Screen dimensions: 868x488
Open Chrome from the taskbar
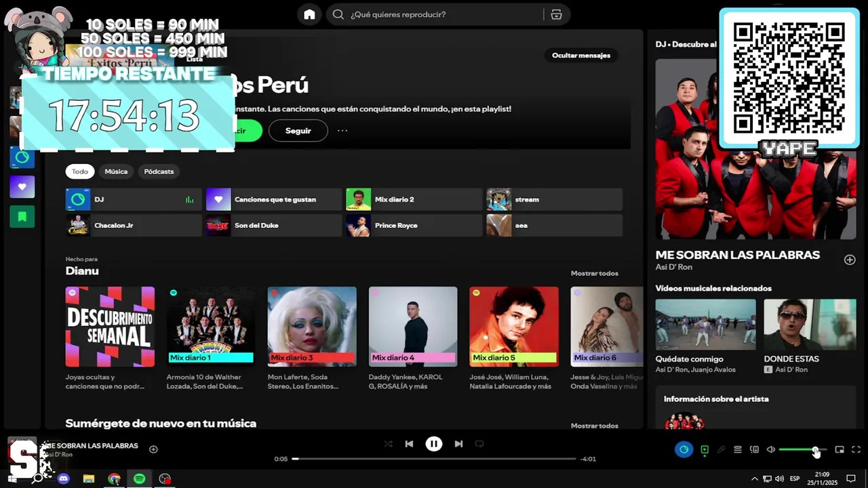click(x=114, y=479)
